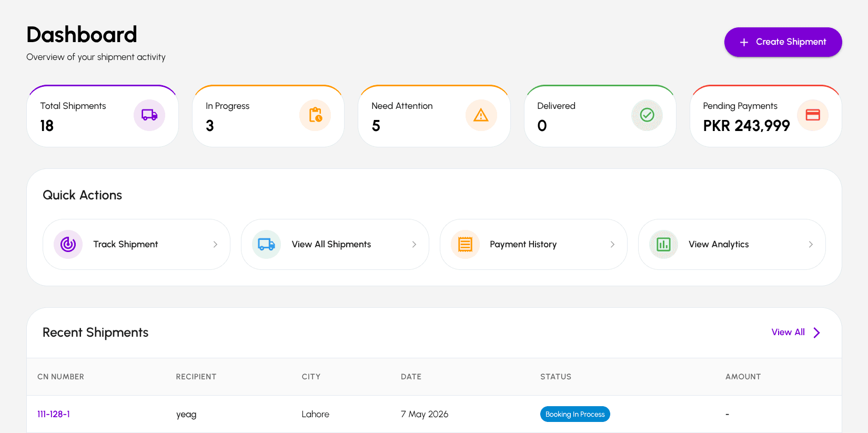Click the Dashboard page heading

pyautogui.click(x=82, y=35)
